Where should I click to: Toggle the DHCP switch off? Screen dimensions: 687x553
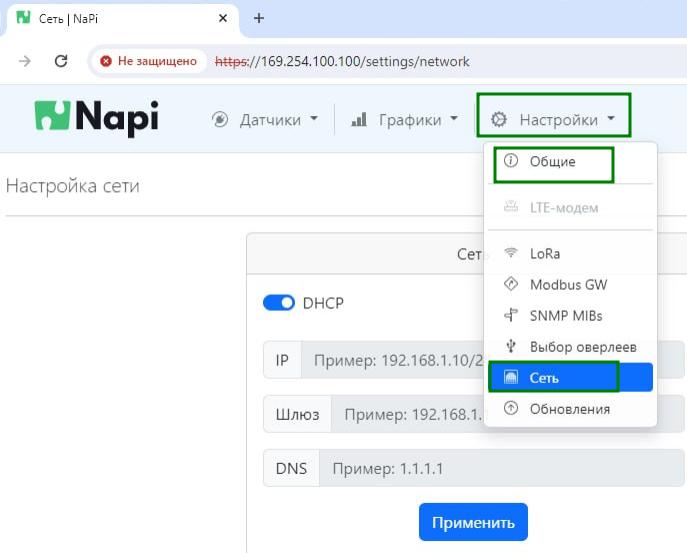click(x=279, y=303)
